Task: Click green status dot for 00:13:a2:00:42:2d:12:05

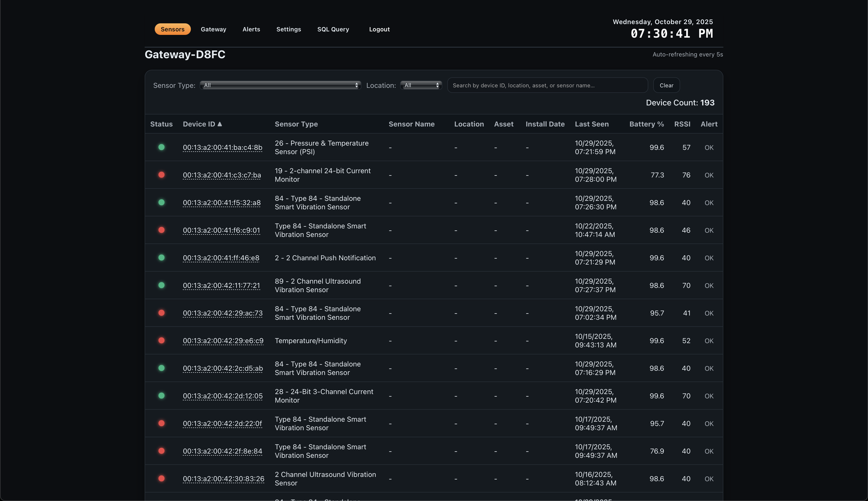Action: [x=161, y=396]
